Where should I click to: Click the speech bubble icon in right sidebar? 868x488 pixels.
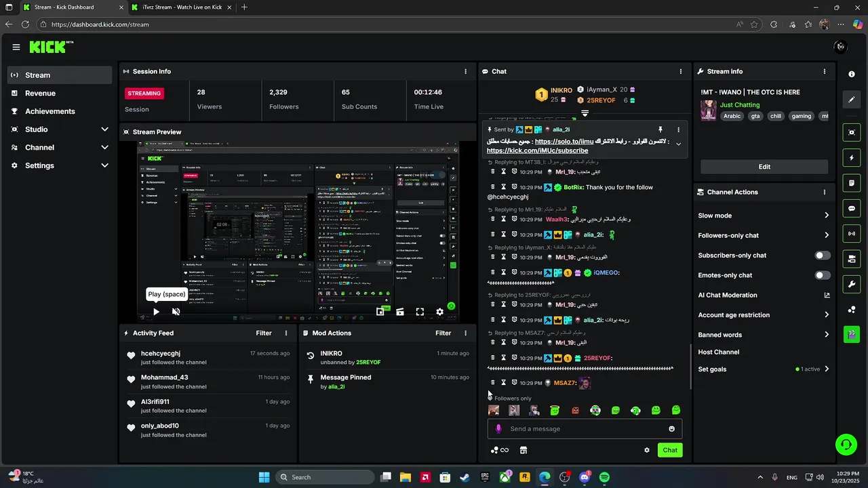pos(852,209)
